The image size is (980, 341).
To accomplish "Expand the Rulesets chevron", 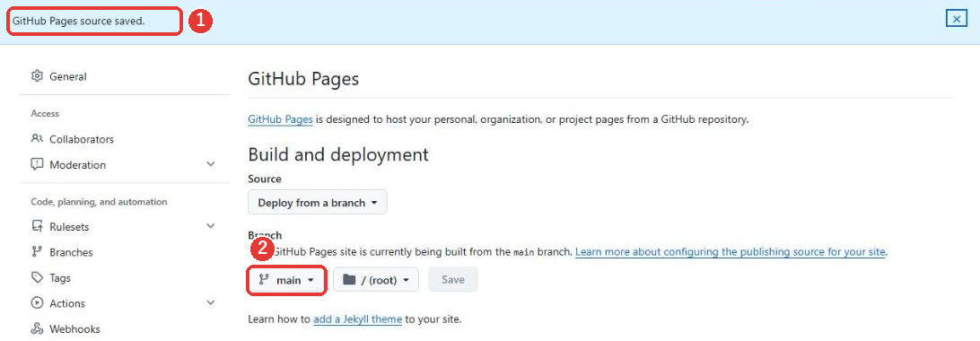I will 211,226.
